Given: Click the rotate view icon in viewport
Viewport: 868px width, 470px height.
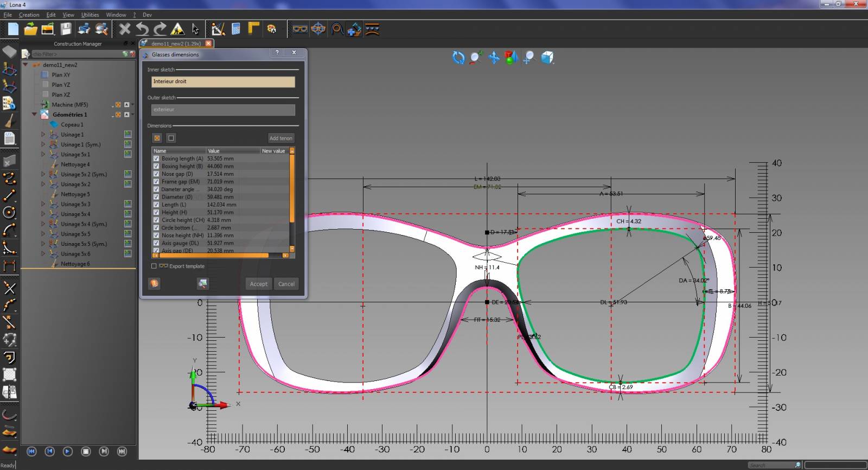Looking at the screenshot, I should tap(458, 58).
